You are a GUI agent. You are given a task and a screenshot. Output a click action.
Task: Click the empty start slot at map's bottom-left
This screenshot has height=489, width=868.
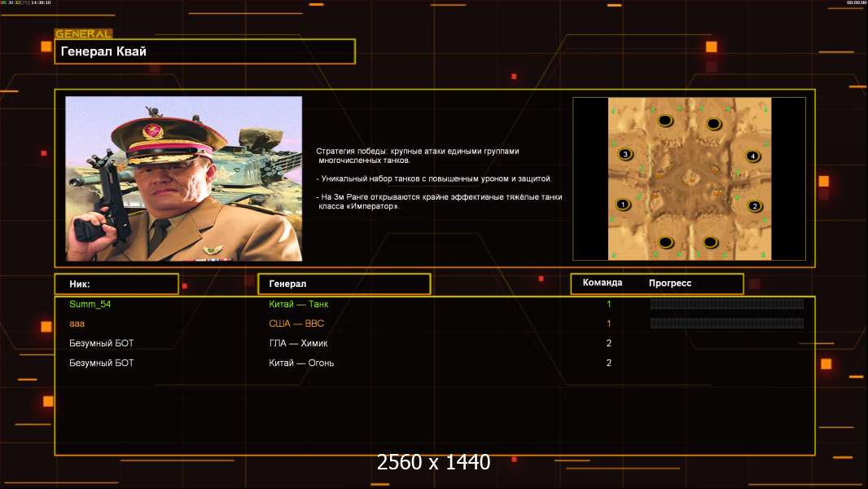(x=665, y=241)
